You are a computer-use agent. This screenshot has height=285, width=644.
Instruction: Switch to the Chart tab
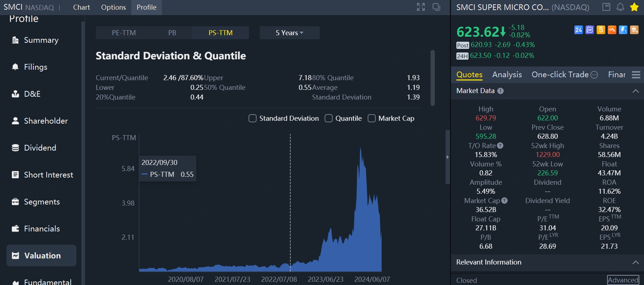coord(81,7)
